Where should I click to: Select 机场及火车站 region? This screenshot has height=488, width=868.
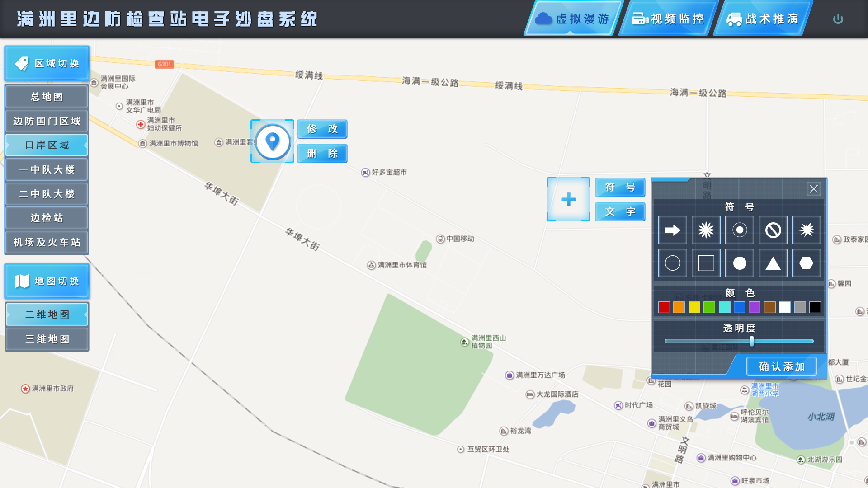[47, 242]
